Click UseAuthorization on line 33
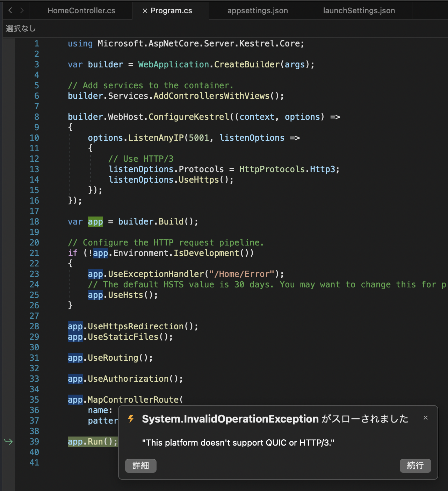The image size is (448, 491). (128, 379)
